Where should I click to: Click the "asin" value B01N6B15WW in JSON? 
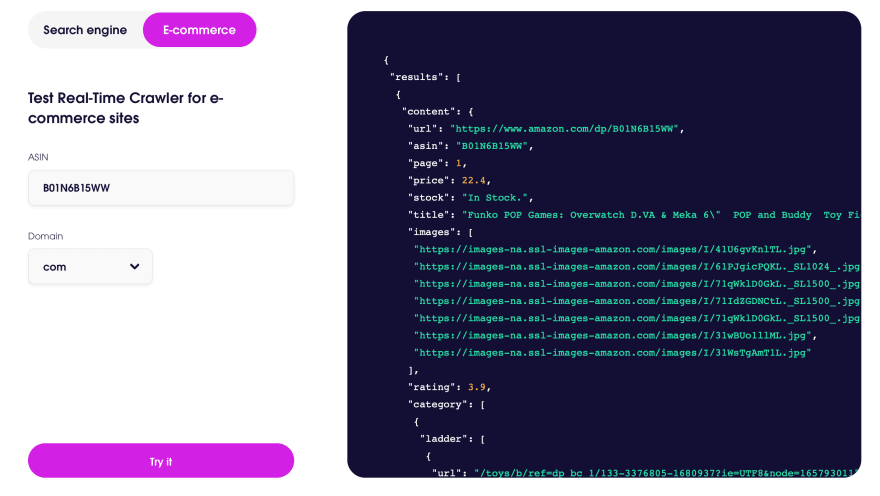pyautogui.click(x=492, y=146)
